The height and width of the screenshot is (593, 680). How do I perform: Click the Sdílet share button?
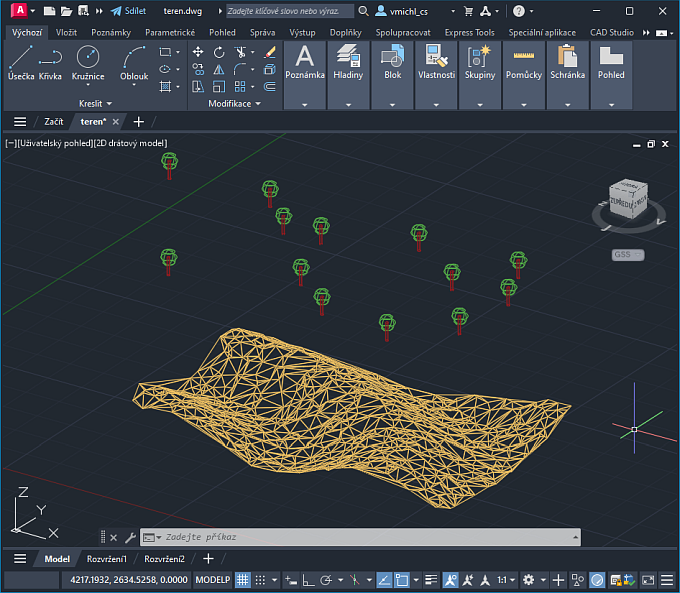(x=128, y=11)
